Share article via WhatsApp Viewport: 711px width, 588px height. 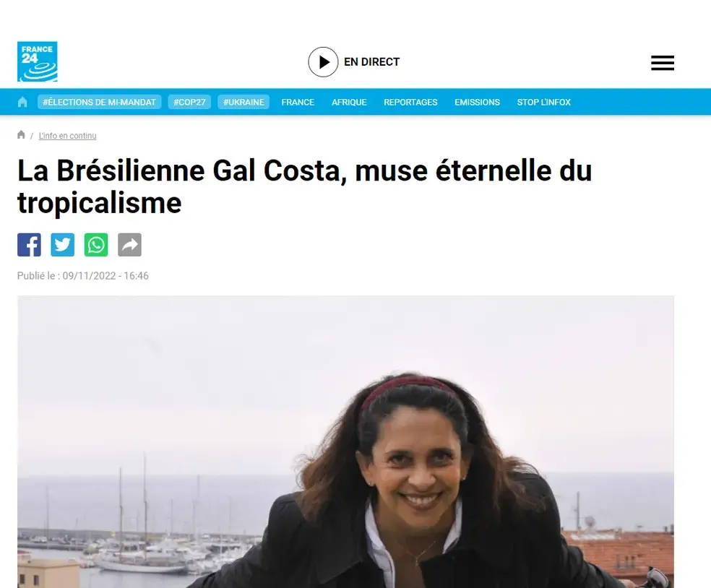point(96,245)
